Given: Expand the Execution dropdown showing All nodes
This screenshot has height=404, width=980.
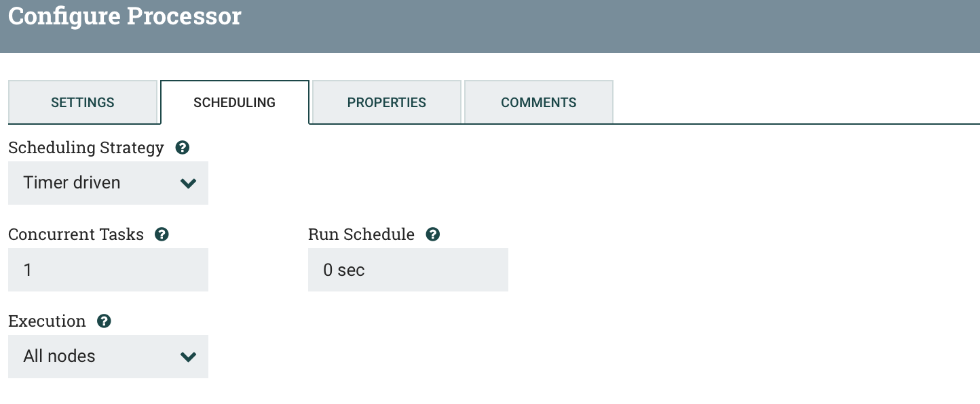Looking at the screenshot, I should (x=108, y=357).
